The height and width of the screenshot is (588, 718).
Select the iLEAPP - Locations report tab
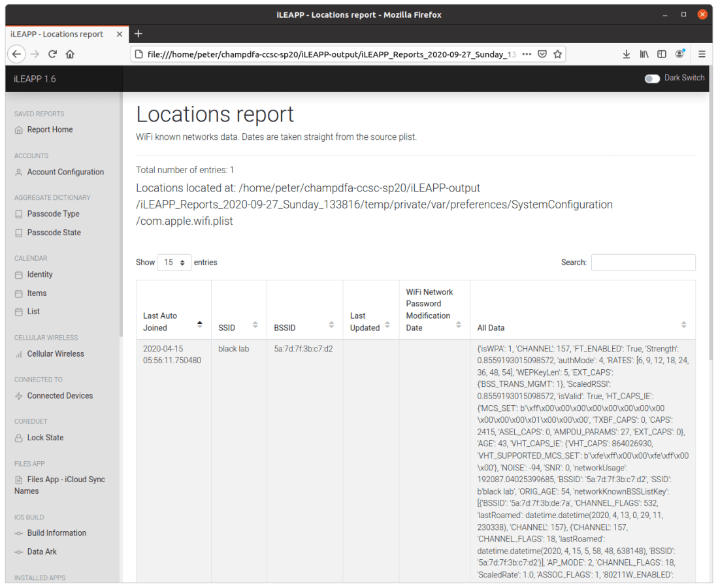pos(57,34)
